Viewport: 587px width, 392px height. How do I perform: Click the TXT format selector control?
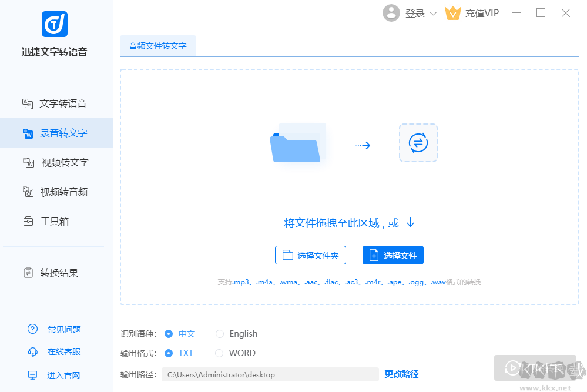170,353
